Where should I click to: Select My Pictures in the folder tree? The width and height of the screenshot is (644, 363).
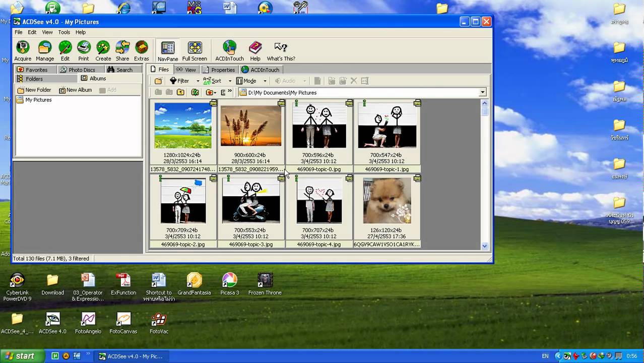pos(35,100)
